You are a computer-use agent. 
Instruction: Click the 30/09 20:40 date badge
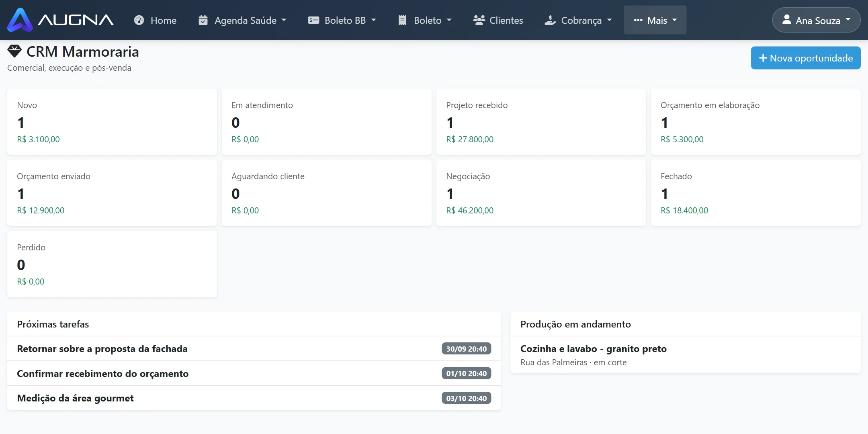466,349
